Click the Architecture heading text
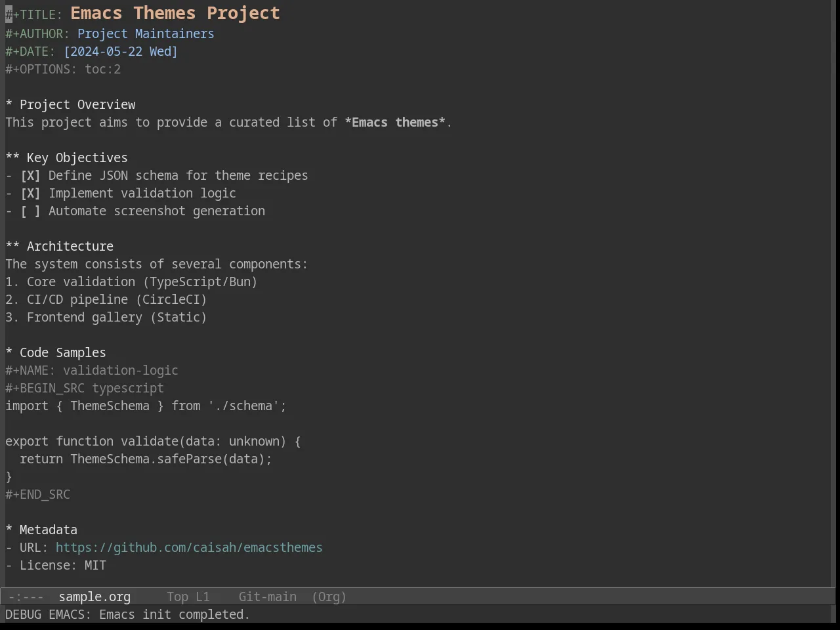This screenshot has height=630, width=840. 70,247
